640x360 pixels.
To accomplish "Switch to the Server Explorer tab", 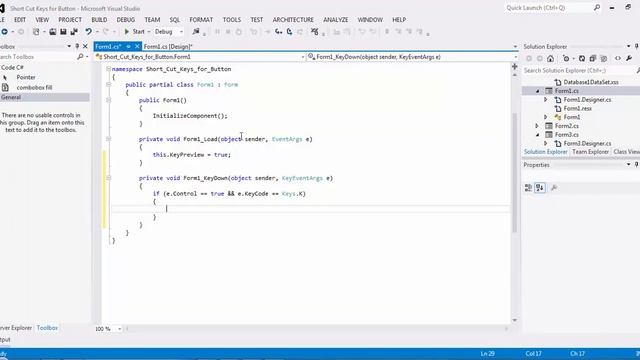I will click(x=16, y=328).
